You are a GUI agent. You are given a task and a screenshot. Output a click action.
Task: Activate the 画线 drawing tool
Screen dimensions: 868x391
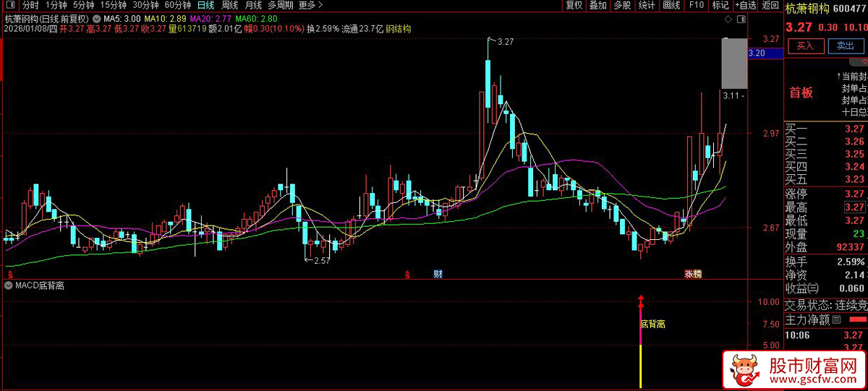pyautogui.click(x=671, y=5)
